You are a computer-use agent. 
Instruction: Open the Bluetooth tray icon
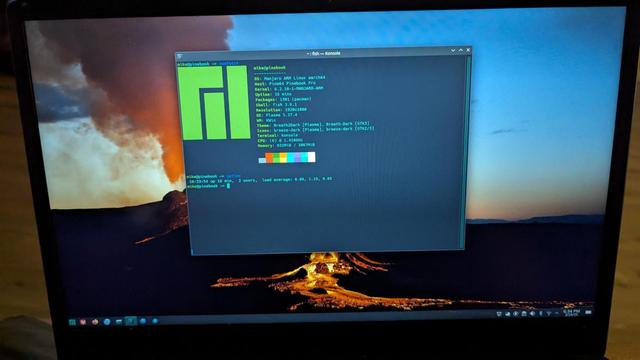pos(540,313)
